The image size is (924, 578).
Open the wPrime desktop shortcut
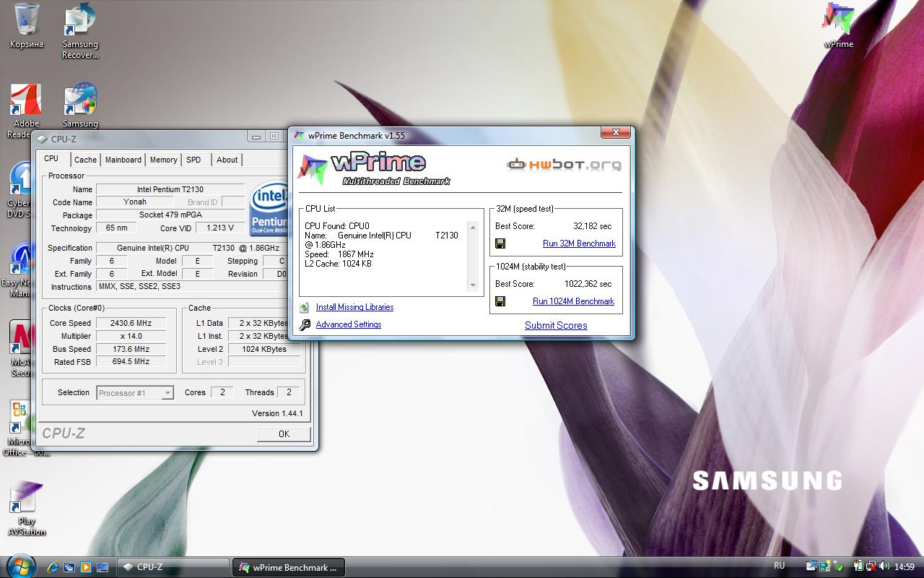click(838, 26)
